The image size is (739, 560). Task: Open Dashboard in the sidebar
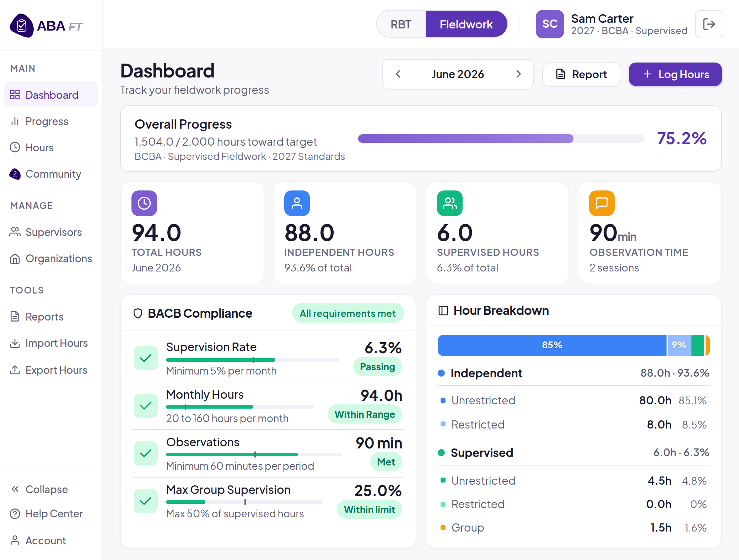pyautogui.click(x=51, y=95)
